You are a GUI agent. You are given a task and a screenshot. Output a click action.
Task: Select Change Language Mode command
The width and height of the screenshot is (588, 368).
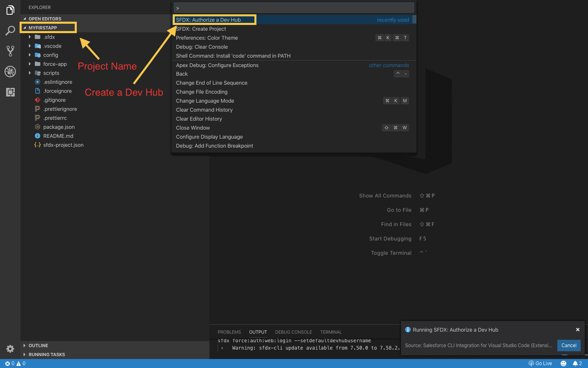point(292,101)
